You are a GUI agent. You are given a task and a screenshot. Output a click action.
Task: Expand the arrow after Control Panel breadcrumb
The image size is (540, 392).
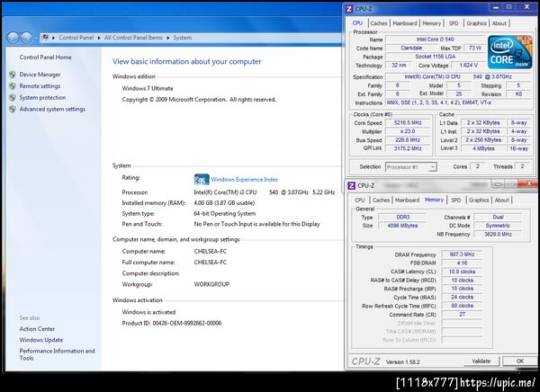(99, 38)
